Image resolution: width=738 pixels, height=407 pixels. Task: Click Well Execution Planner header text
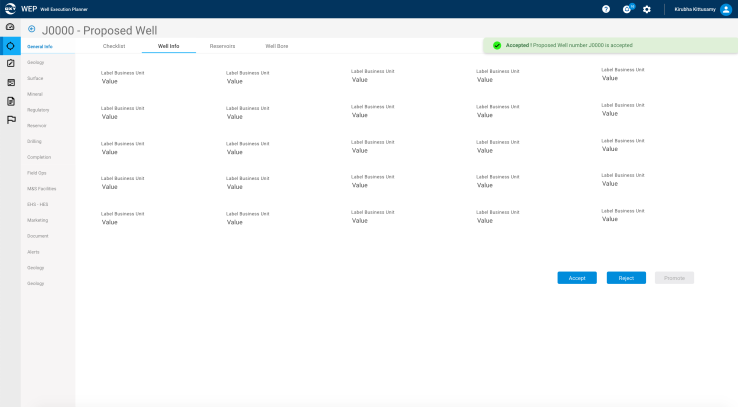(64, 9)
